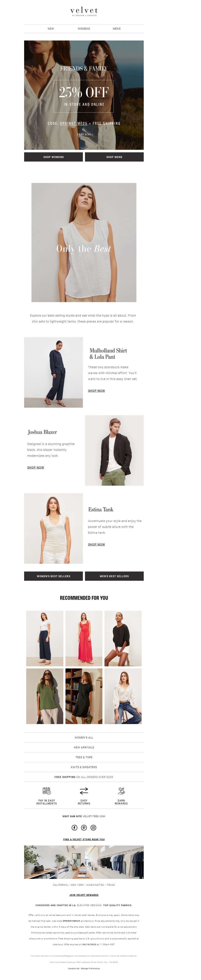Image resolution: width=201 pixels, height=980 pixels.
Task: Open the Instagram social icon
Action: click(93, 827)
